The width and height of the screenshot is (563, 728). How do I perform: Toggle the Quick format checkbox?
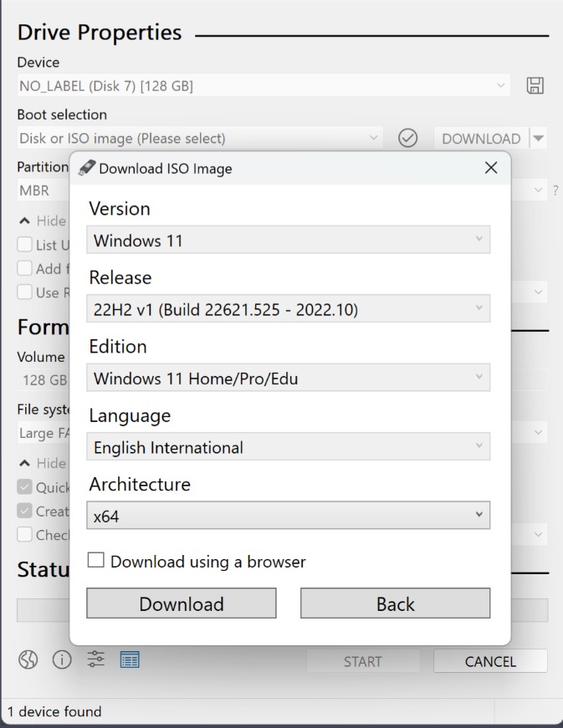[24, 486]
